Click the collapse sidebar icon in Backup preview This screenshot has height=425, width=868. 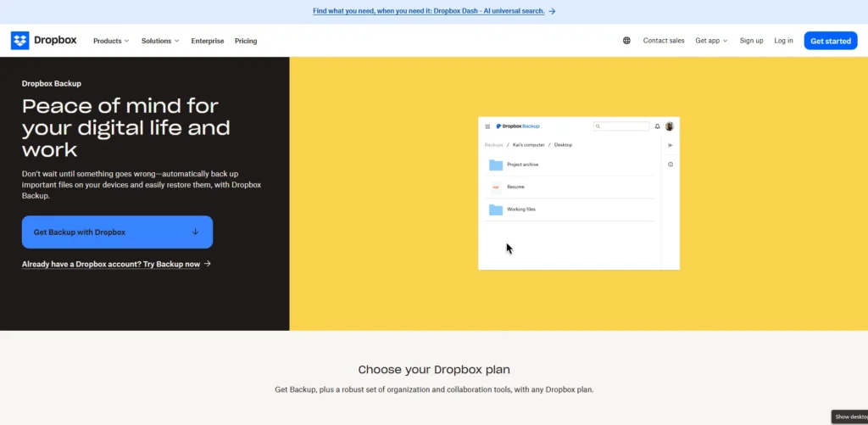[670, 145]
